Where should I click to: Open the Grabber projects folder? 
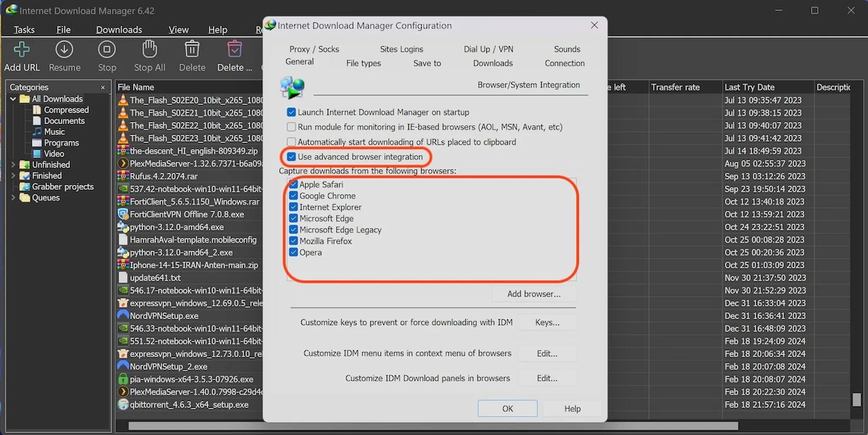pyautogui.click(x=25, y=187)
